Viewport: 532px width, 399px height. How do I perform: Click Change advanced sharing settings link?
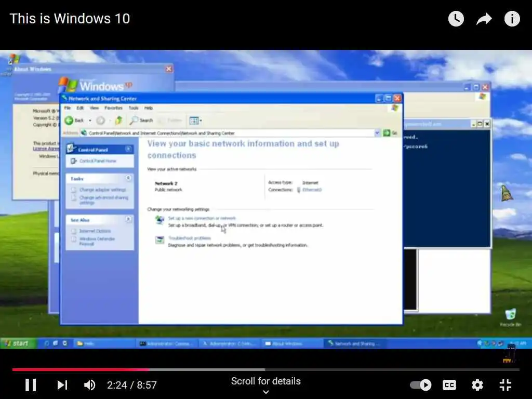104,200
